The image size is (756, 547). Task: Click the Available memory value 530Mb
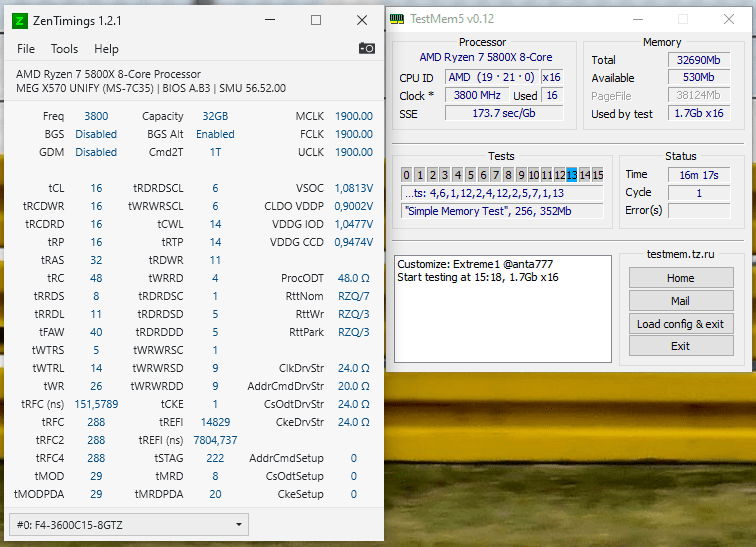tap(699, 77)
